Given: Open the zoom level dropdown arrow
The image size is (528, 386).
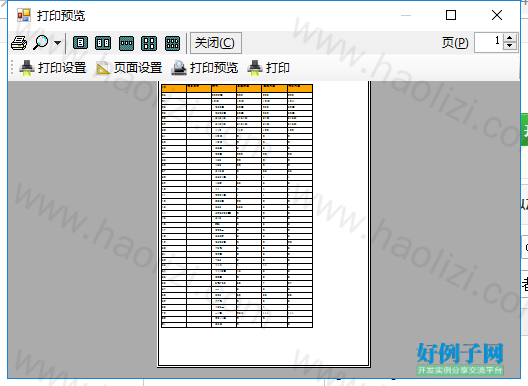Looking at the screenshot, I should point(58,43).
